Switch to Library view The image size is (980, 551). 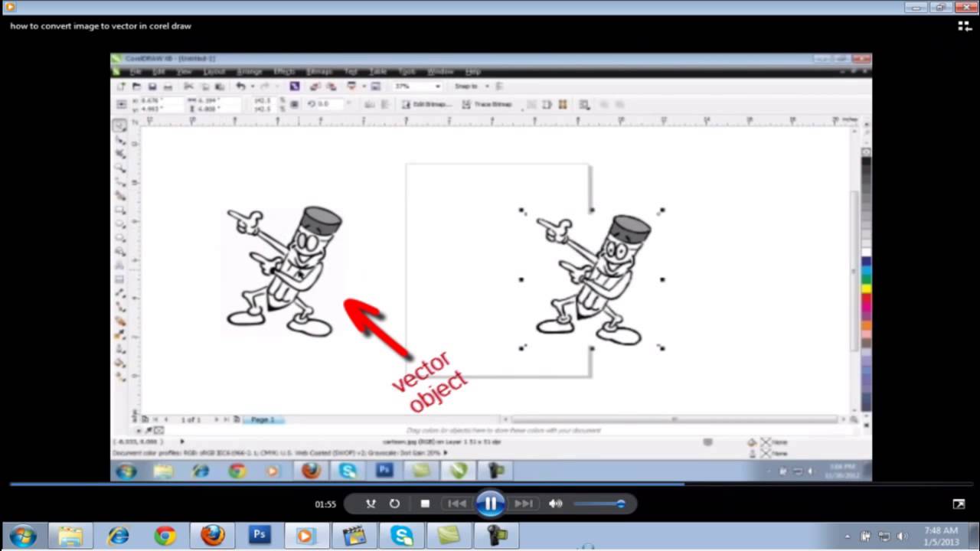click(964, 26)
